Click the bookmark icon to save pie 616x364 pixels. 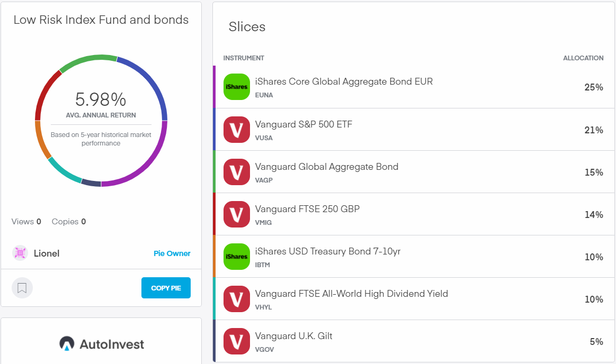point(22,288)
